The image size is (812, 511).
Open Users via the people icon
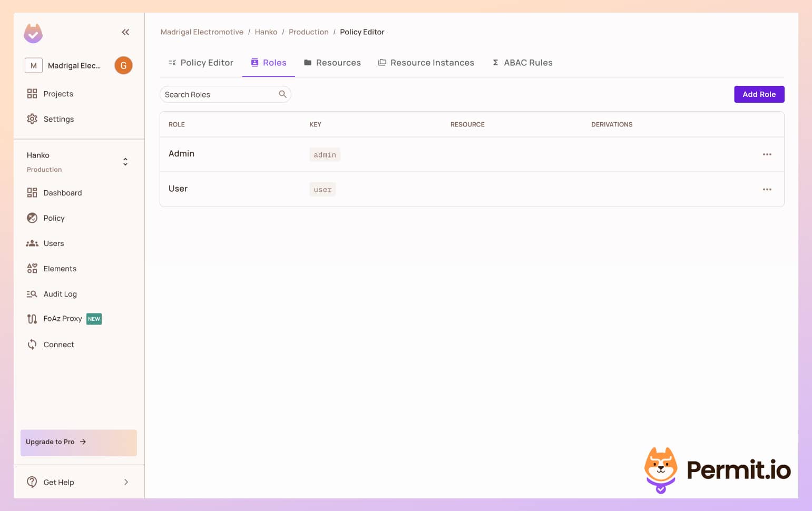tap(32, 243)
